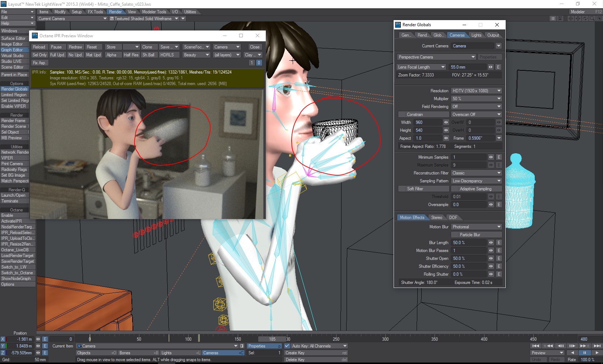
Task: Play the animation in reverse
Action: 572,353
